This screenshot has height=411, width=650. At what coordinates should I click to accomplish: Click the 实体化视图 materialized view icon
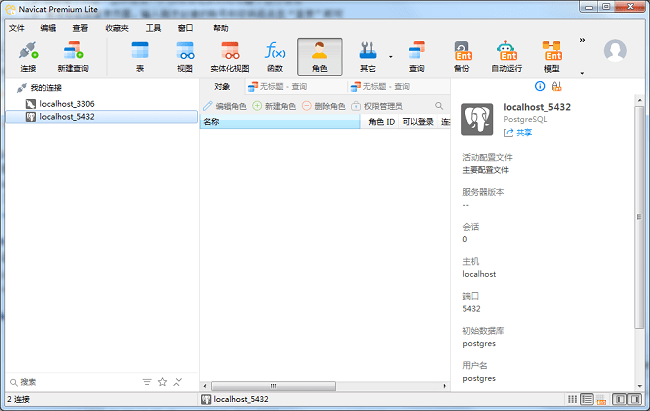point(230,56)
